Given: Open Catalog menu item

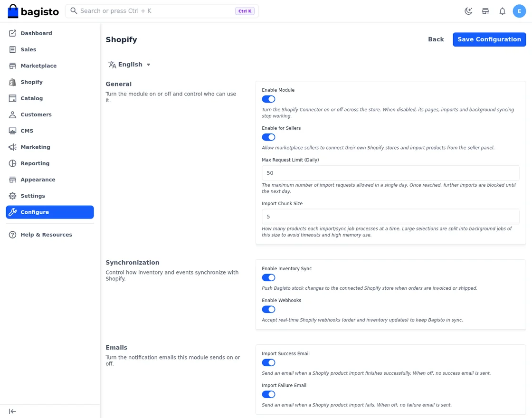Looking at the screenshot, I should pos(50,98).
